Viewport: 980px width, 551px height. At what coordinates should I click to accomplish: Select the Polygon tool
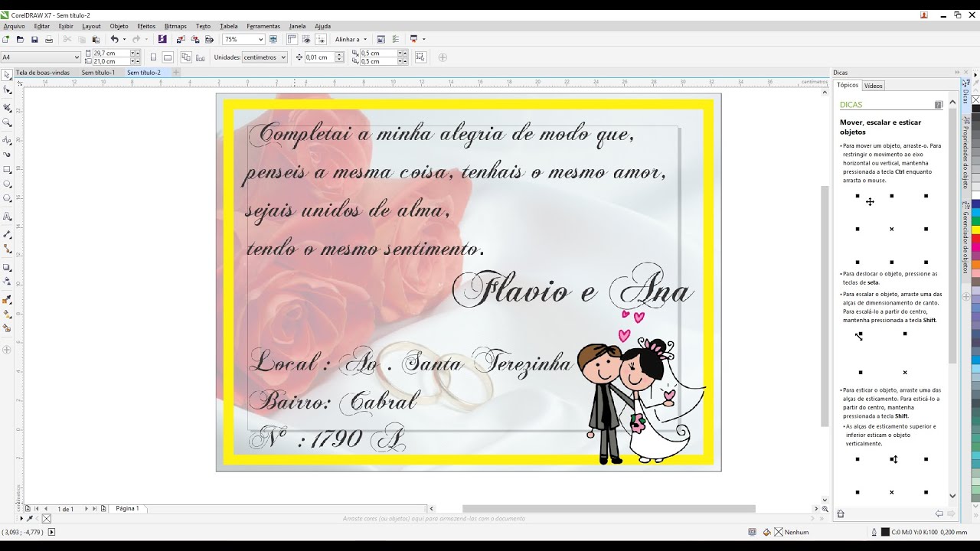(7, 198)
